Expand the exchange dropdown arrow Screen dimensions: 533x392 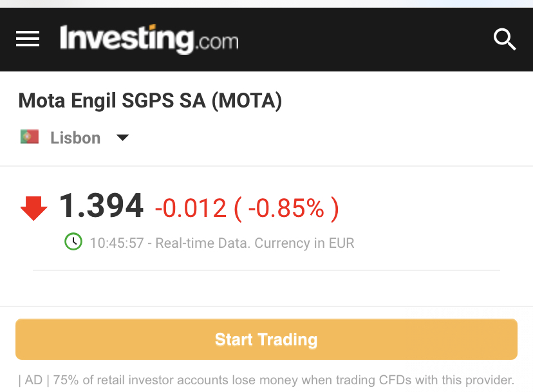click(122, 138)
